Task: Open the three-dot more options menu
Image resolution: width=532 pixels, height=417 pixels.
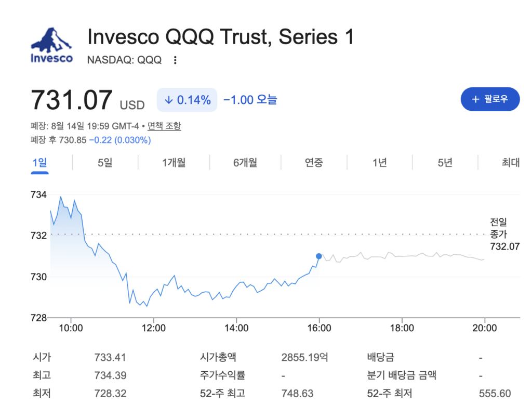Action: (175, 60)
